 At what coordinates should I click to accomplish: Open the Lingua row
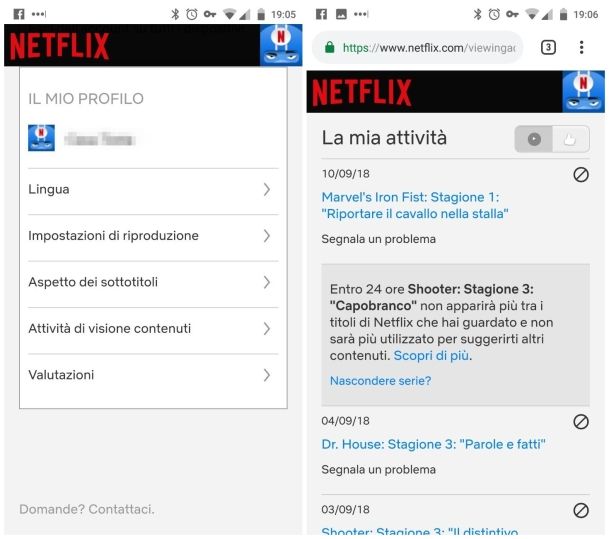pos(153,190)
